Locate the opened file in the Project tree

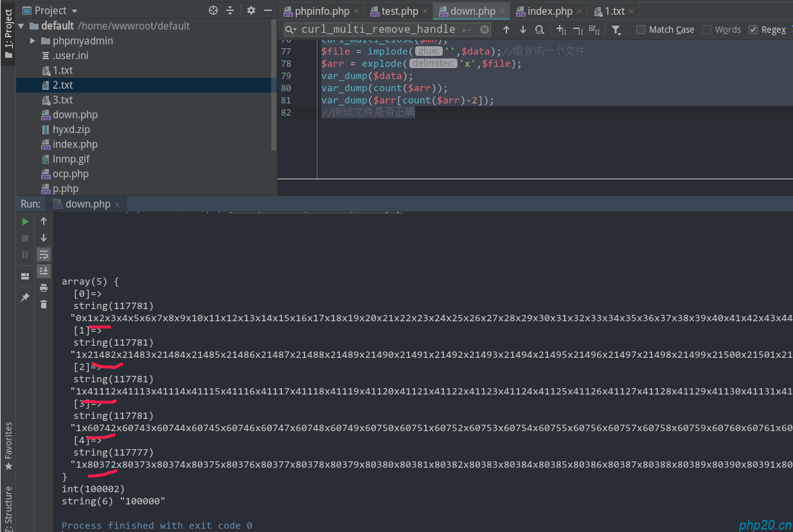click(x=213, y=10)
